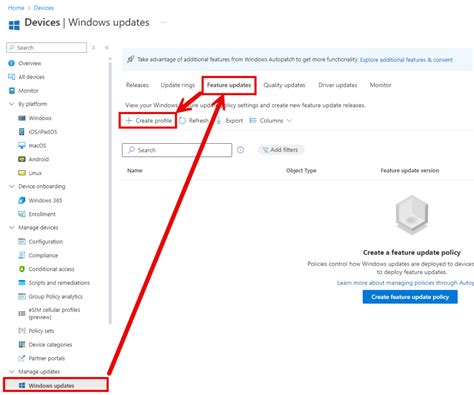This screenshot has width=474, height=395.
Task: Open the Policy sets icon
Action: 22,331
